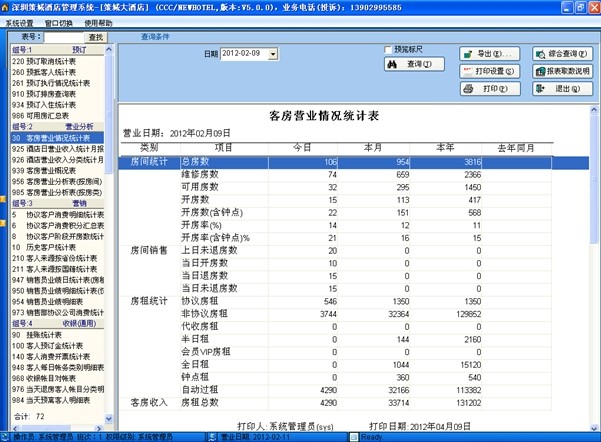Click group header 组号:1 预订
601x442 pixels.
(x=57, y=50)
